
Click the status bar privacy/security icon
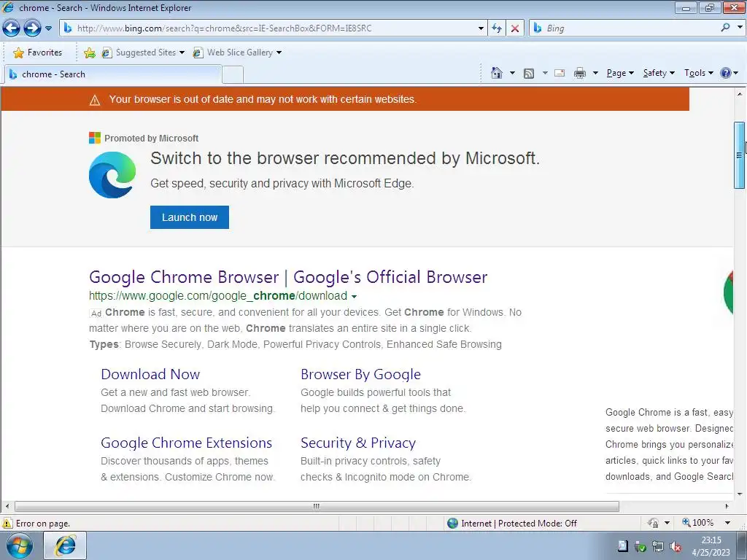click(x=653, y=523)
